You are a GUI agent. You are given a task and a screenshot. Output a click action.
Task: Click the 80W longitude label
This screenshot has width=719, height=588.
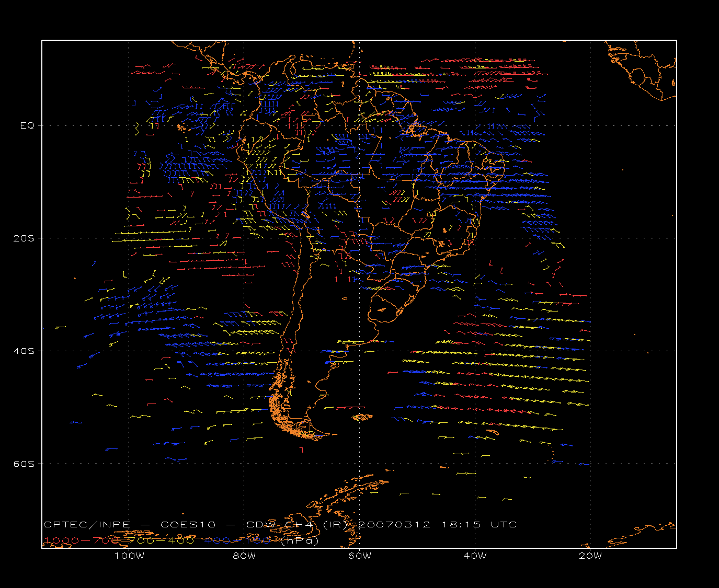pyautogui.click(x=244, y=556)
